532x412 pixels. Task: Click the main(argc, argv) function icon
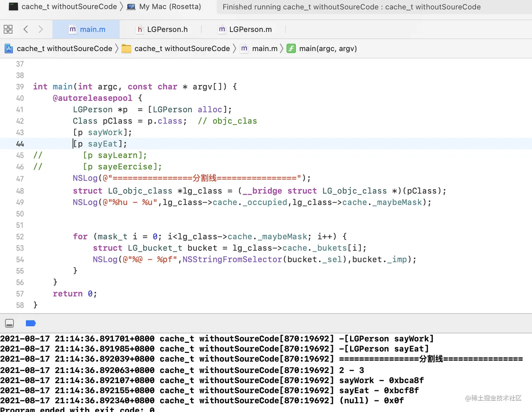[x=291, y=49]
